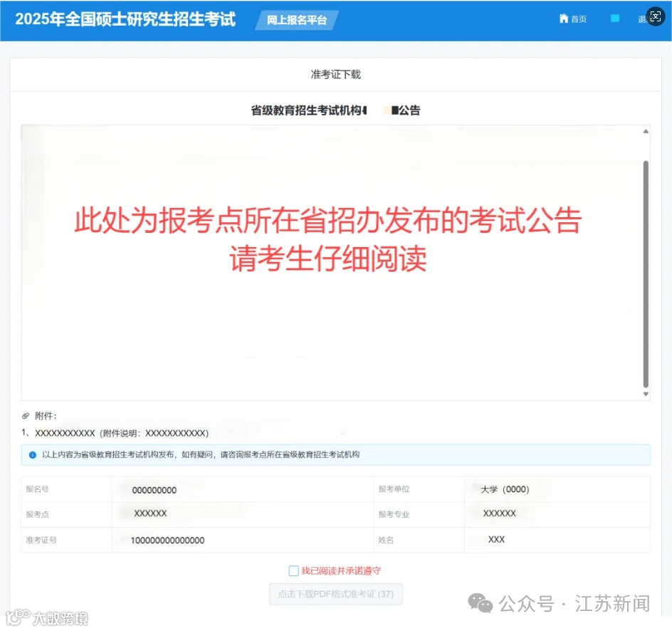Click the 报名号 value 000000000
The width and height of the screenshot is (672, 631).
tap(154, 491)
